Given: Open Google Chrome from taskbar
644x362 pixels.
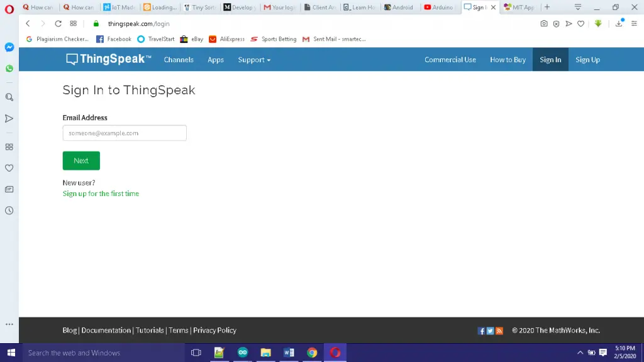Looking at the screenshot, I should [x=312, y=353].
